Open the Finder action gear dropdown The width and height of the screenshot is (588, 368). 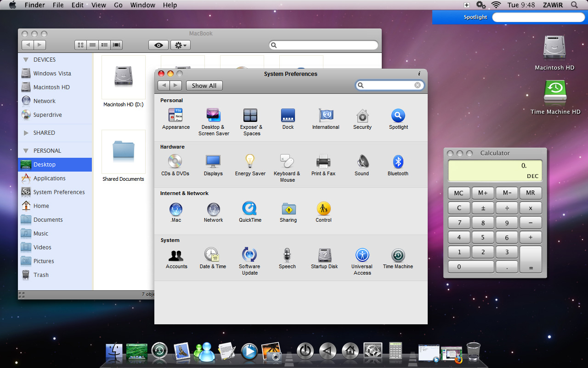(x=180, y=45)
